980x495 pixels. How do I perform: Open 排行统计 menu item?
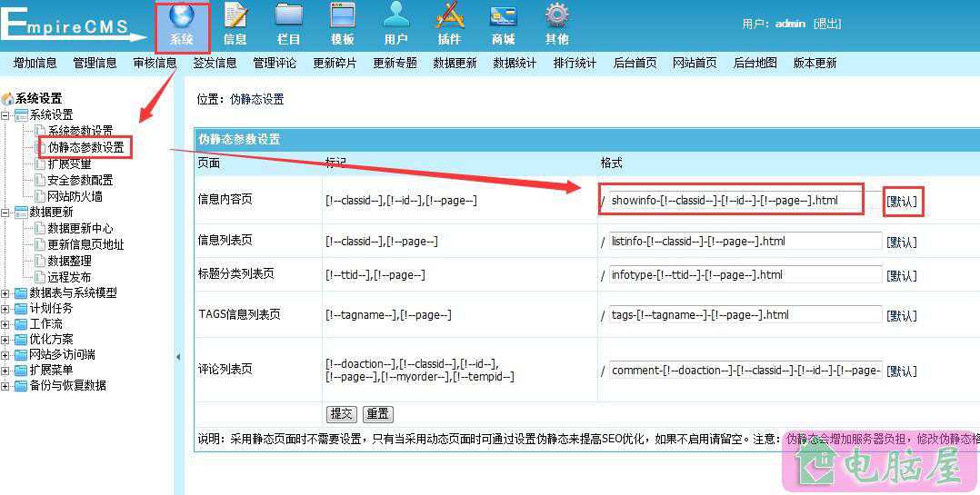(x=575, y=63)
